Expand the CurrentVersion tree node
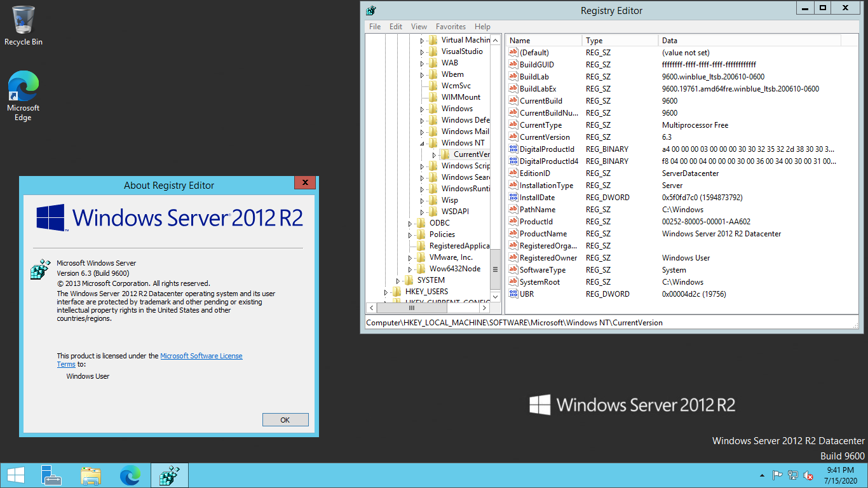This screenshot has width=868, height=488. 434,155
